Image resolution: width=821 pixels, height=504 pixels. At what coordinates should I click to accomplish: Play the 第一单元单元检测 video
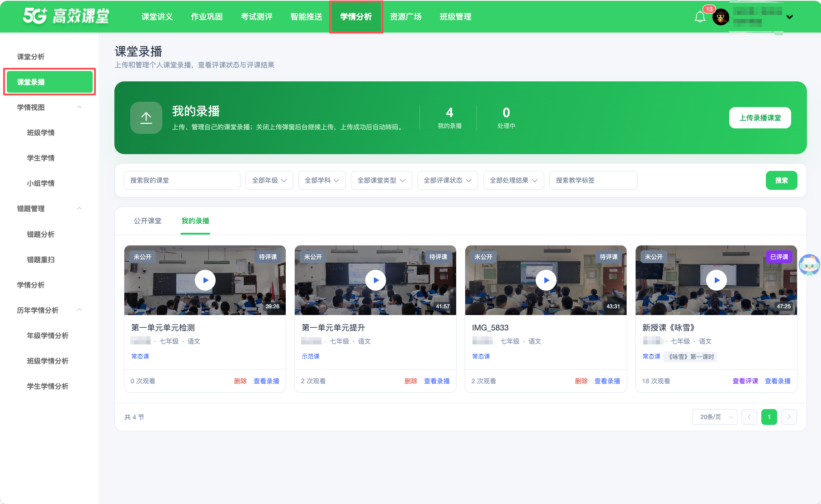point(205,280)
